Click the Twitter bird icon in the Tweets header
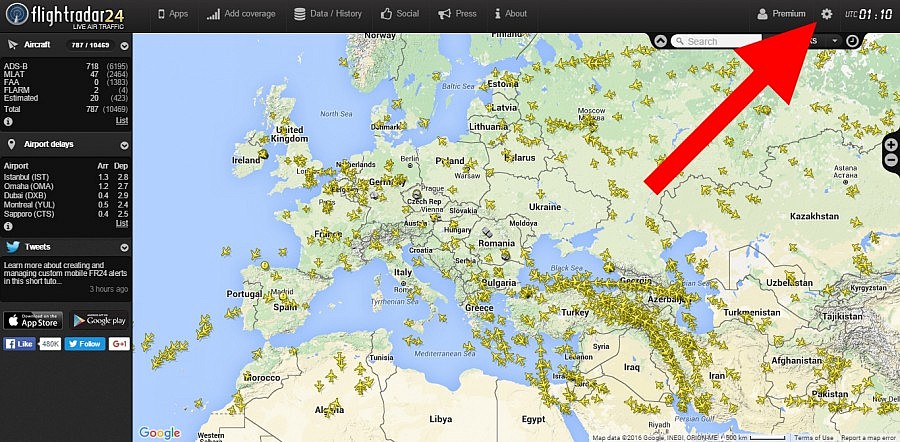The width and height of the screenshot is (900, 442). click(x=13, y=247)
